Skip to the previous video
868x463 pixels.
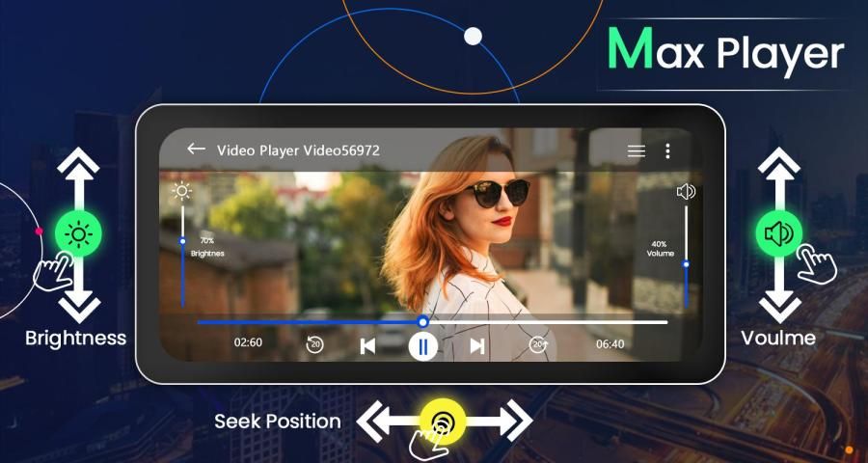click(x=367, y=345)
